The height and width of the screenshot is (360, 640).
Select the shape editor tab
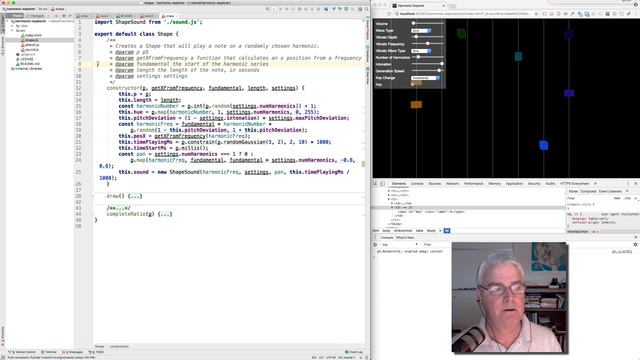pyautogui.click(x=168, y=16)
